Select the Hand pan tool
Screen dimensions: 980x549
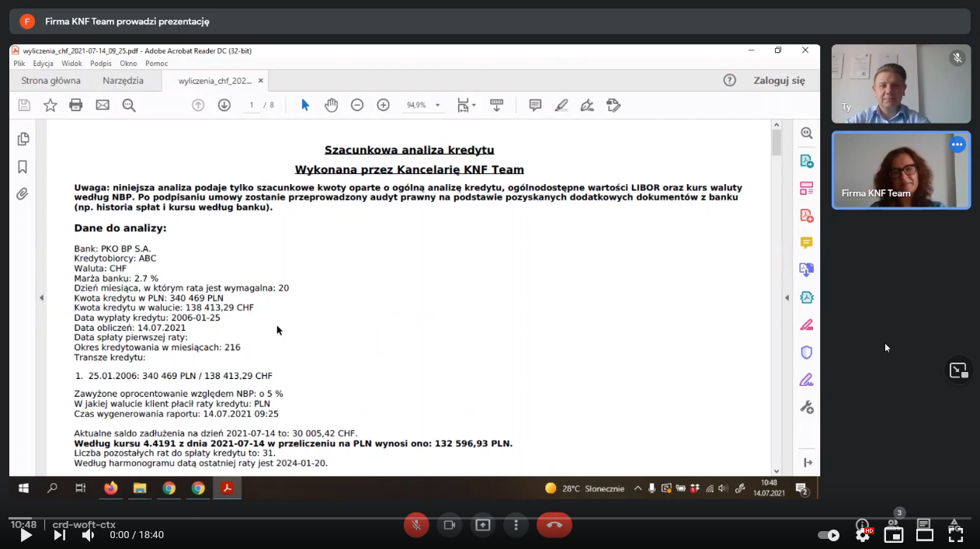(x=331, y=105)
